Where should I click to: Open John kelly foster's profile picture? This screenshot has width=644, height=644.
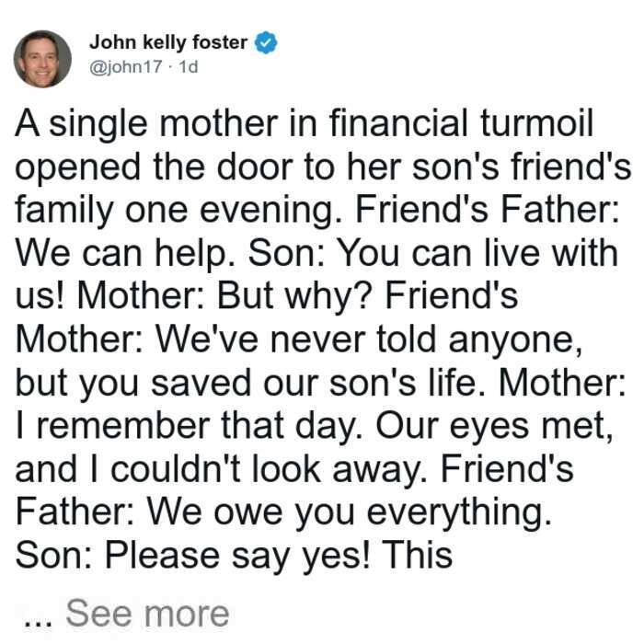pyautogui.click(x=42, y=59)
